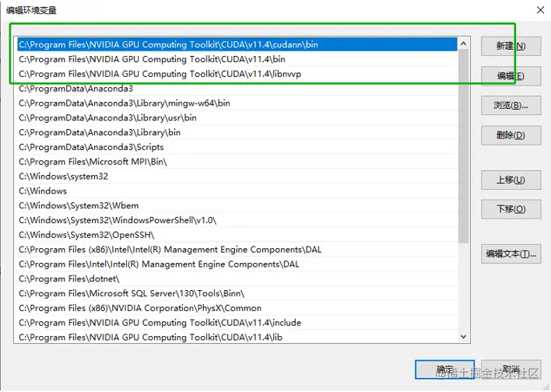This screenshot has width=551, height=392.
Task: Select the Program Files\dotnet\ entry
Action: (x=237, y=279)
